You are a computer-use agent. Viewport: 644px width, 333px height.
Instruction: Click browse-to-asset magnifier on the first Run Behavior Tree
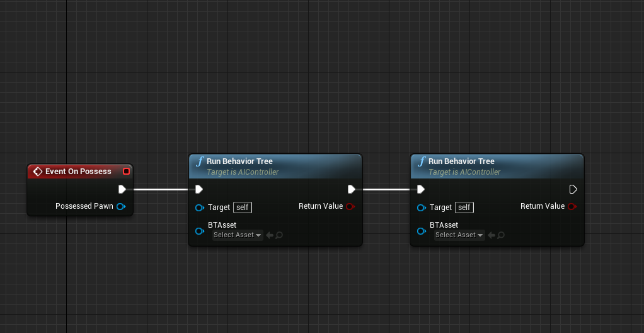279,235
